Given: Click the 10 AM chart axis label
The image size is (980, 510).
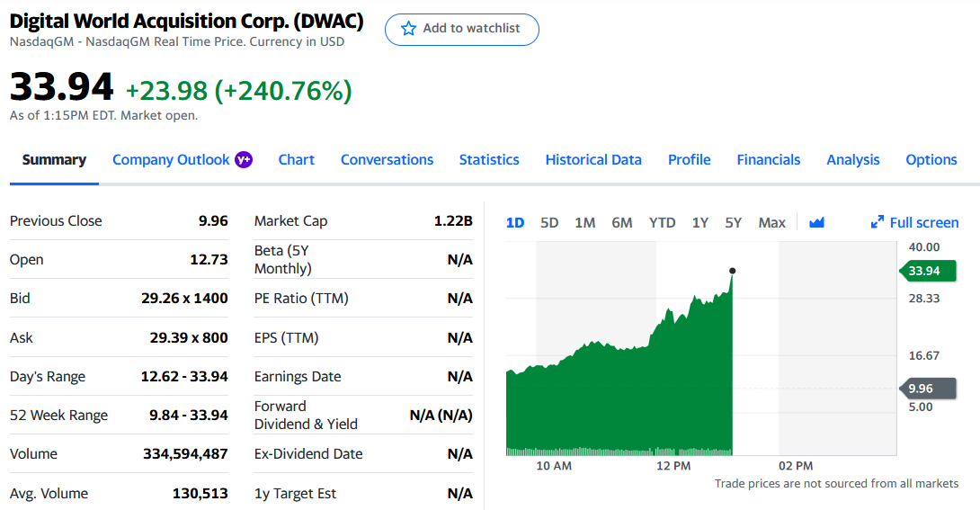Looking at the screenshot, I should 554,466.
